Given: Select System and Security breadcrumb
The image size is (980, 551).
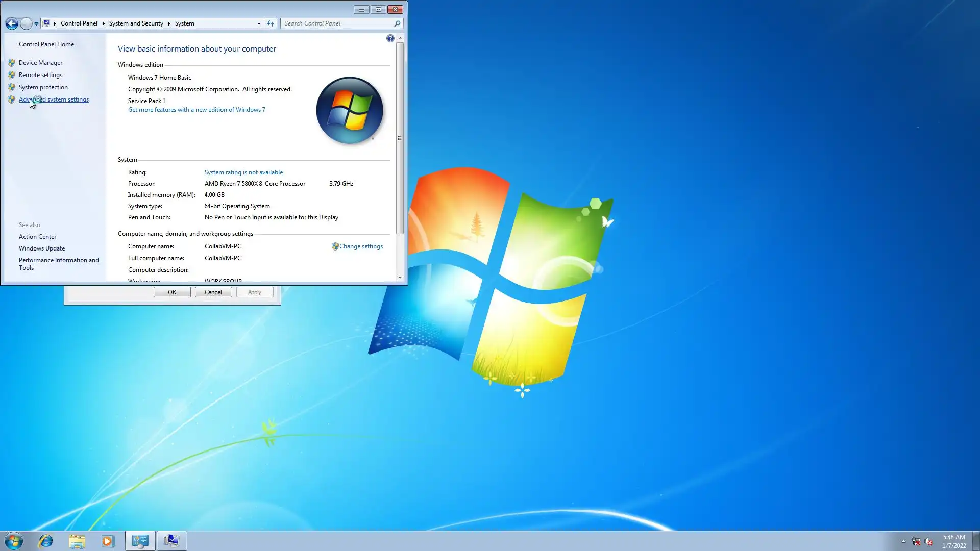Looking at the screenshot, I should 136,23.
